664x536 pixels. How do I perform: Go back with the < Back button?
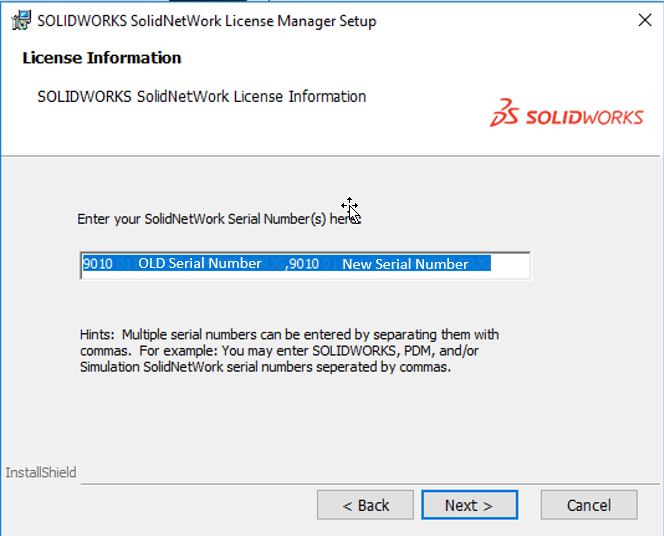click(365, 505)
